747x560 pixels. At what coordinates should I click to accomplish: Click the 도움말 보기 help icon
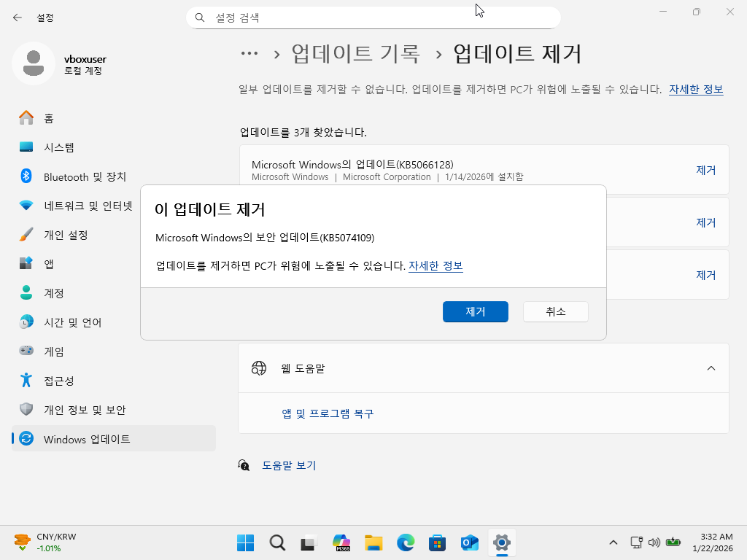(x=244, y=465)
